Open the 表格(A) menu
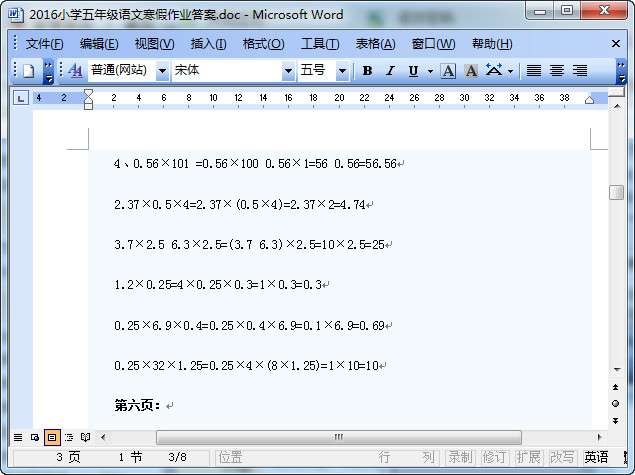This screenshot has width=635, height=475. tap(375, 44)
